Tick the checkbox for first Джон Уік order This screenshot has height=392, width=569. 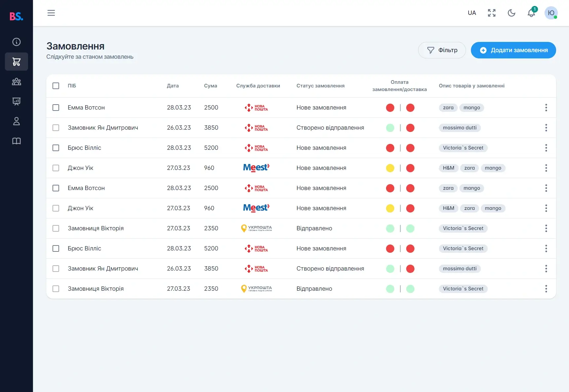tap(56, 168)
